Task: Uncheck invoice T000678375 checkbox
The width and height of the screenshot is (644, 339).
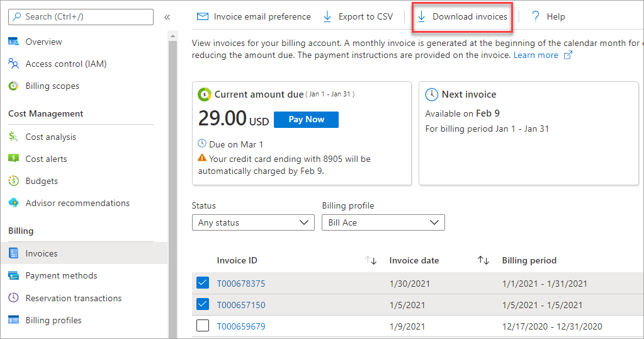Action: point(203,284)
